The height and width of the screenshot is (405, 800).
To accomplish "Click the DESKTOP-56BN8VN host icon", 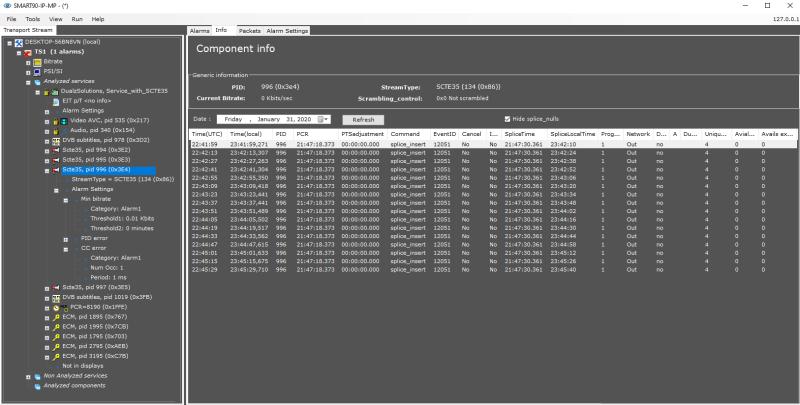I will (18, 42).
